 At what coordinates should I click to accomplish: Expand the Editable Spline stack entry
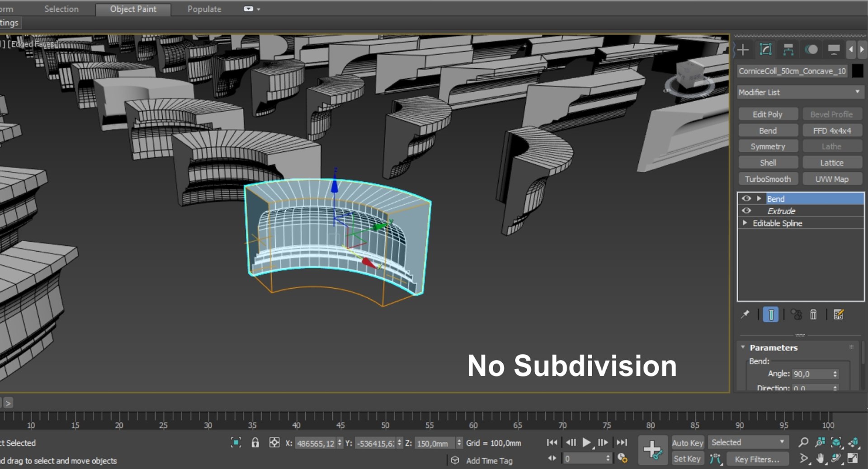click(745, 223)
